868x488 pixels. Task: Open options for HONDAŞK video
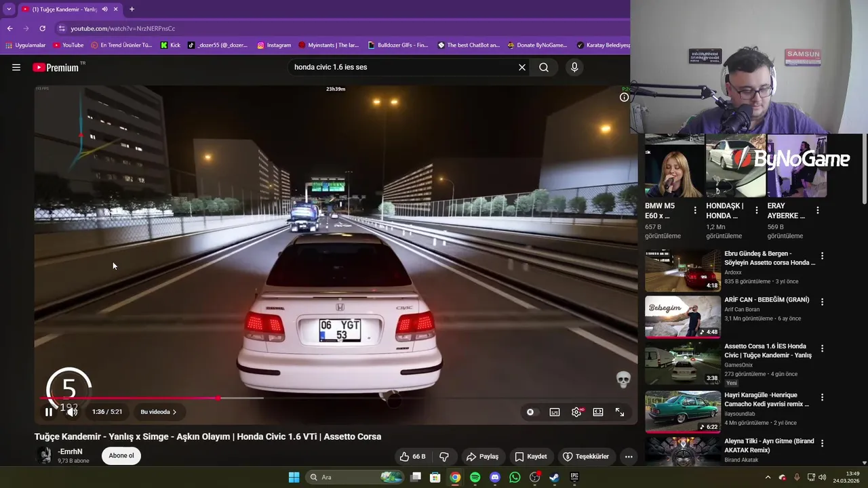757,210
